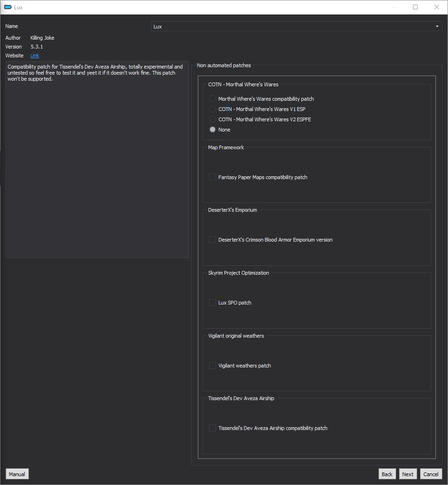Go back with the Back button
The width and height of the screenshot is (448, 485).
coord(387,474)
